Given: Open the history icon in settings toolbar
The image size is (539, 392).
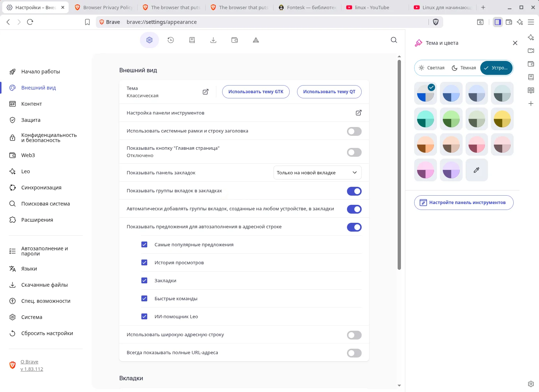Looking at the screenshot, I should [171, 40].
